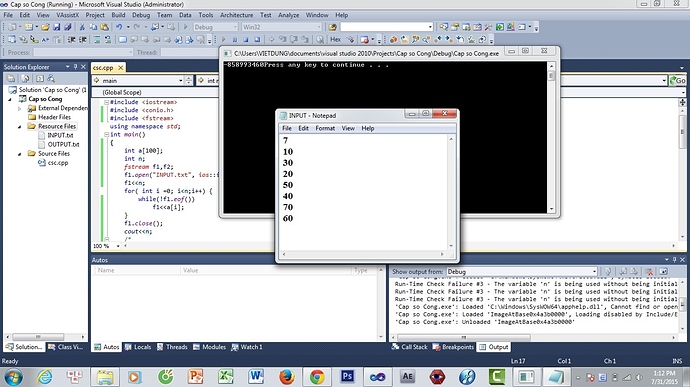
Task: Open Notepad Format menu
Action: pos(325,128)
